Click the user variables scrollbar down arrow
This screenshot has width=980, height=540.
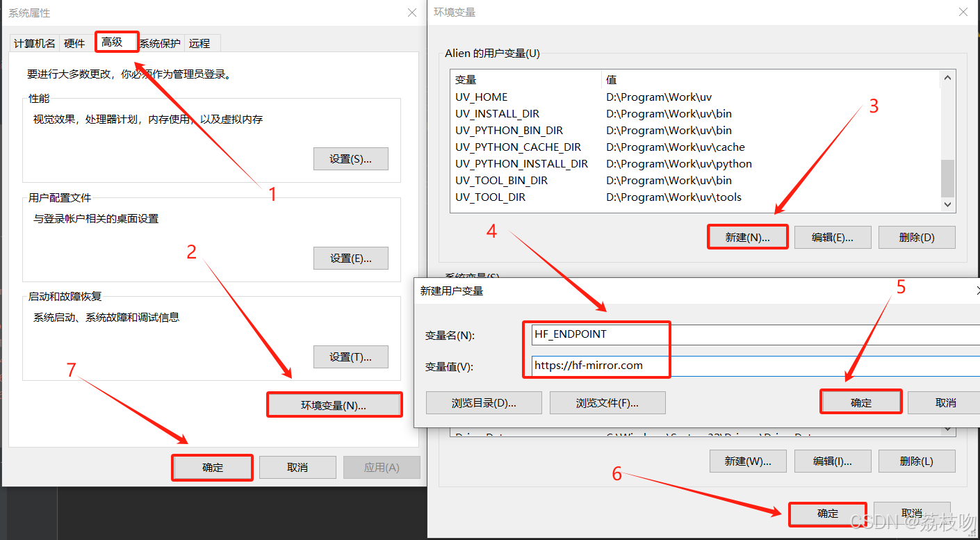947,204
